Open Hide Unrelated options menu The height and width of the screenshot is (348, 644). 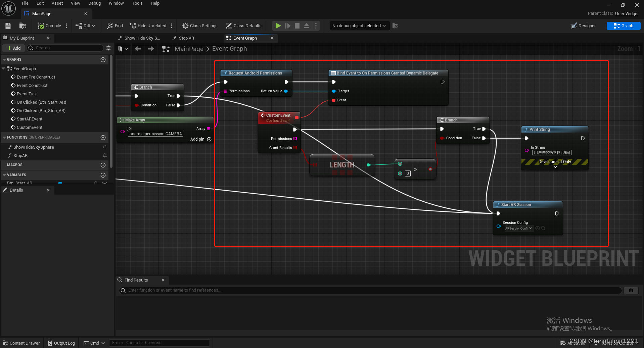(172, 26)
